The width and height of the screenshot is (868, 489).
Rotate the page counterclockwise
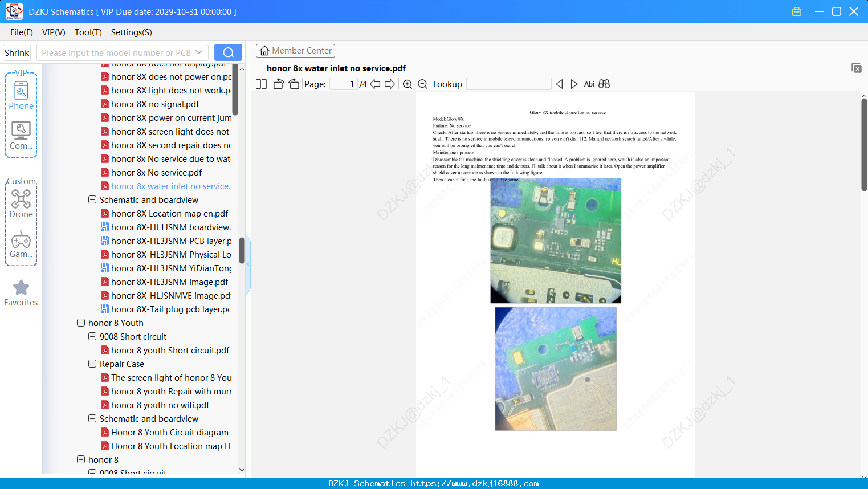pyautogui.click(x=278, y=84)
